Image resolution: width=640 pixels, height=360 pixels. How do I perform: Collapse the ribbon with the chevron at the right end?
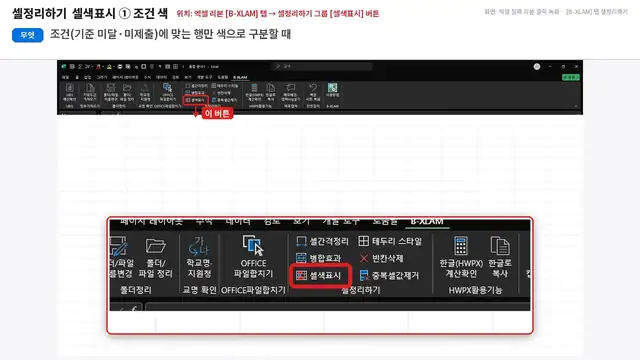pyautogui.click(x=576, y=106)
